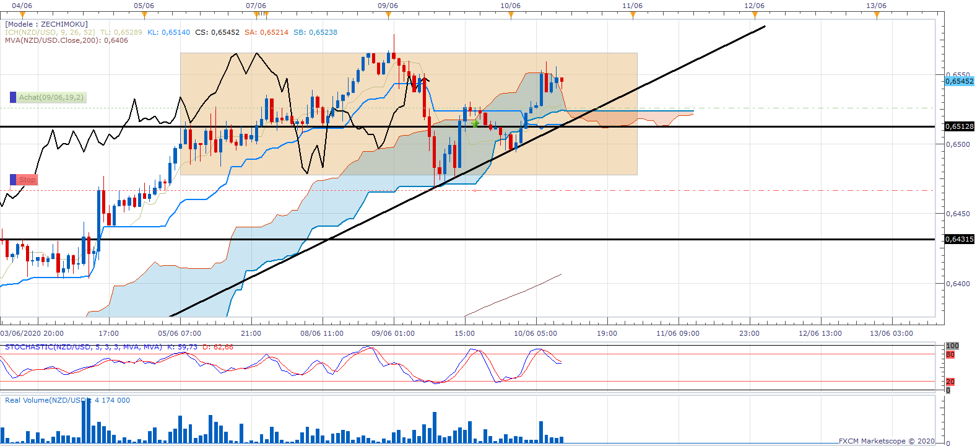
Task: Click the orange marker under the 13/06 date
Action: (877, 15)
